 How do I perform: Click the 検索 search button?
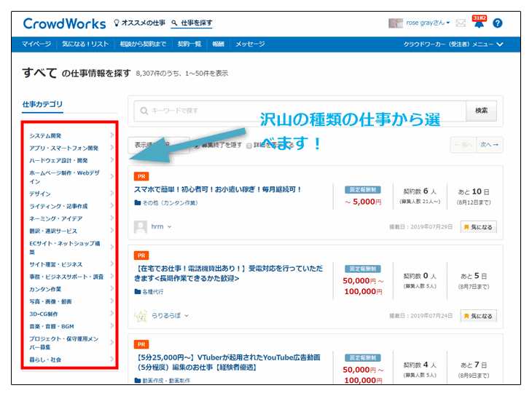[x=481, y=111]
